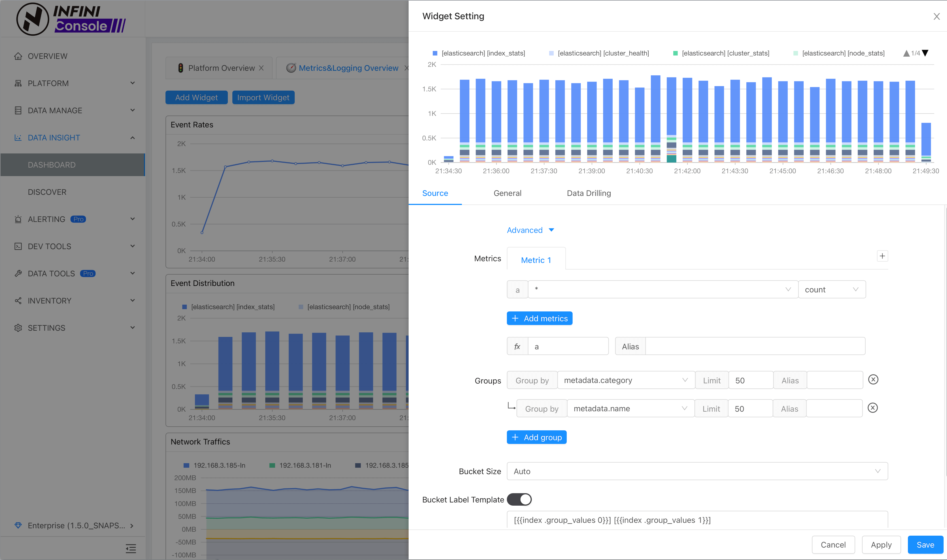Go to previous legend page arrow

[906, 53]
